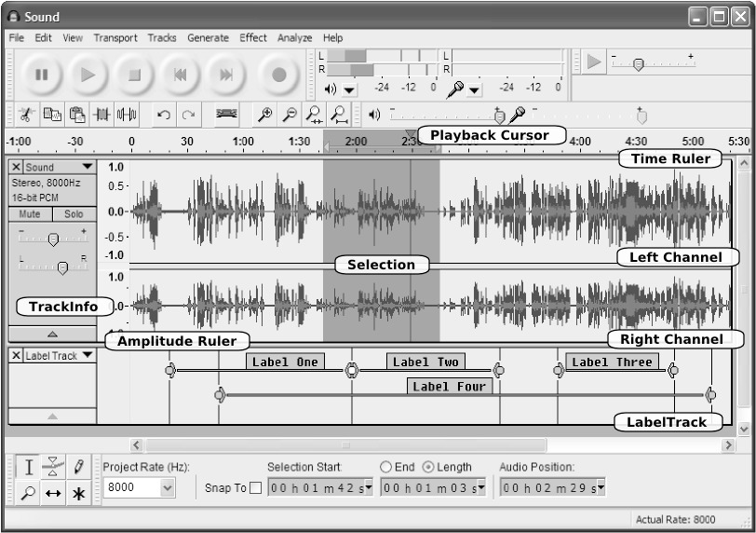Mute the Sound track

(x=30, y=213)
